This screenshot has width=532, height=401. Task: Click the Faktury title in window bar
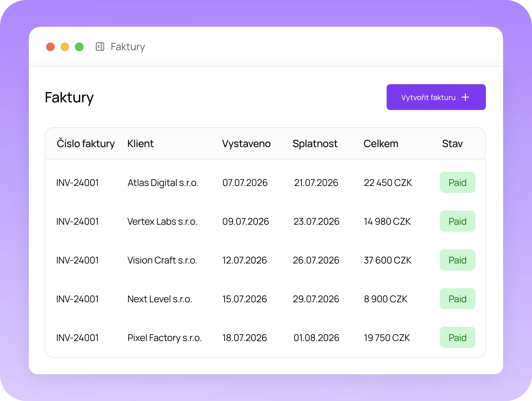[128, 47]
